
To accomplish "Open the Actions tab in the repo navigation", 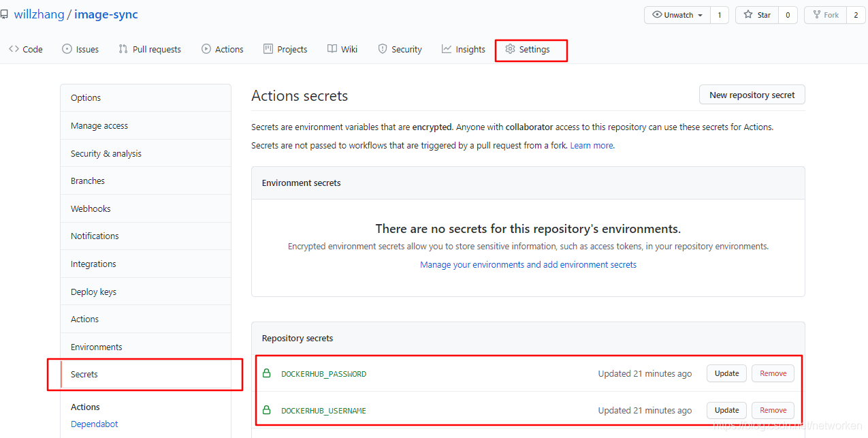I will click(223, 49).
